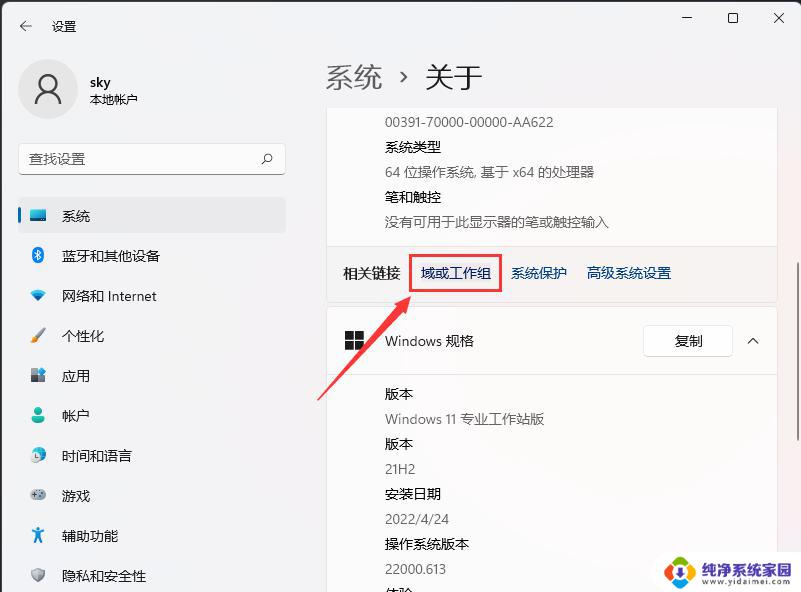The height and width of the screenshot is (592, 801).
Task: Click the accessibility figure icon
Action: click(38, 535)
